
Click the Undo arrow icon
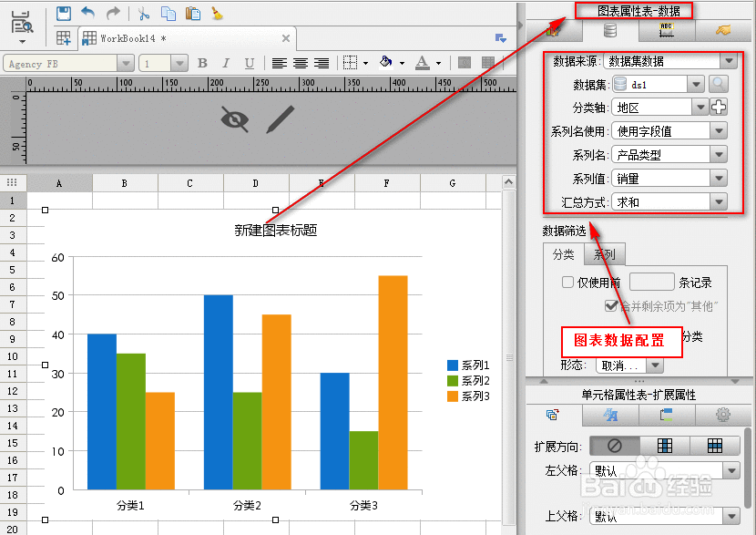87,13
